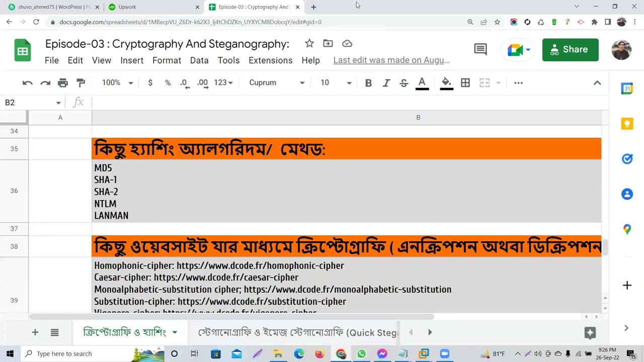Open the Format menu
Viewport: 644px width, 362px height.
[167, 60]
